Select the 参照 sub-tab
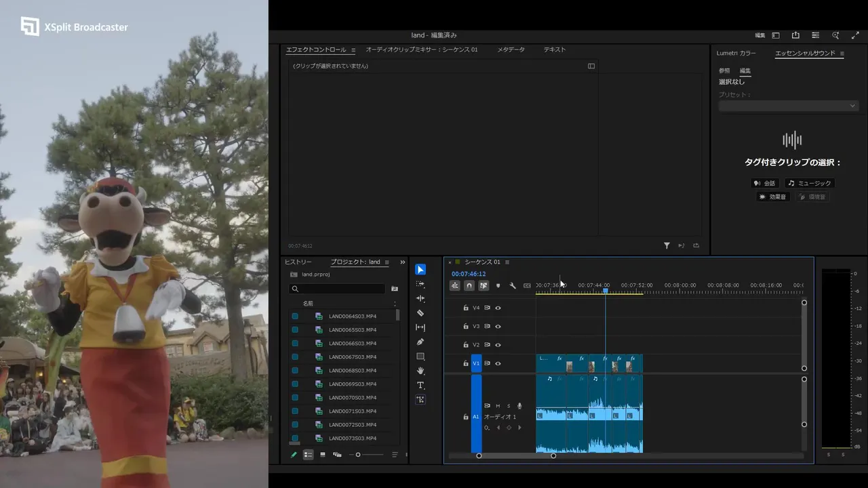This screenshot has width=868, height=488. coord(725,70)
